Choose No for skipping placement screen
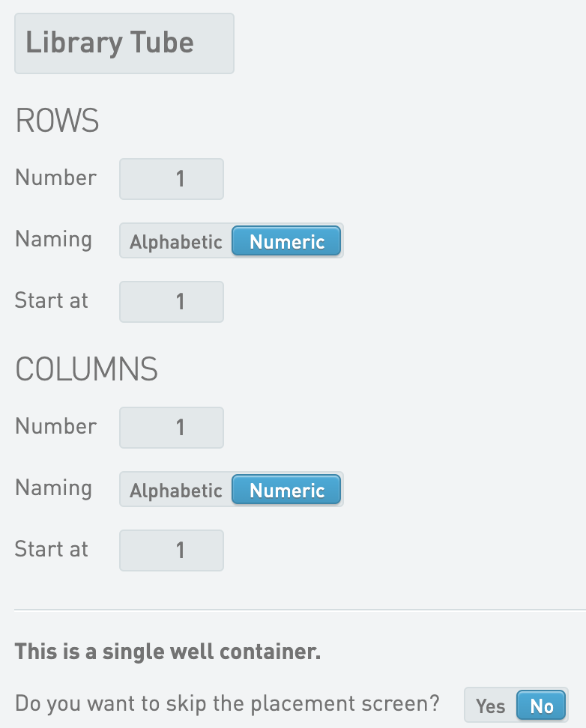586x728 pixels. pyautogui.click(x=541, y=706)
